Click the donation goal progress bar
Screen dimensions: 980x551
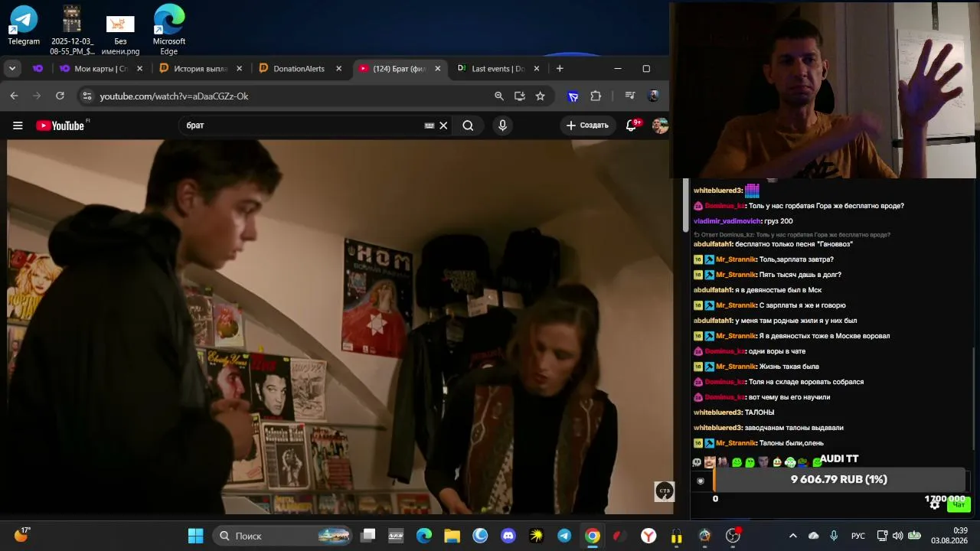(x=840, y=480)
